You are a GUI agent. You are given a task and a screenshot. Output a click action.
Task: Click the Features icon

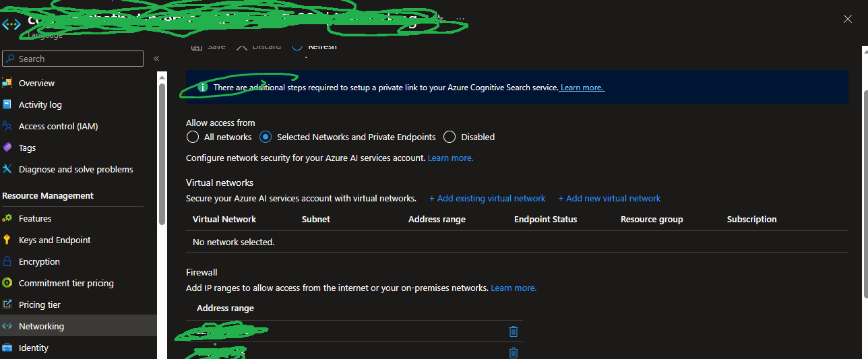(x=7, y=218)
